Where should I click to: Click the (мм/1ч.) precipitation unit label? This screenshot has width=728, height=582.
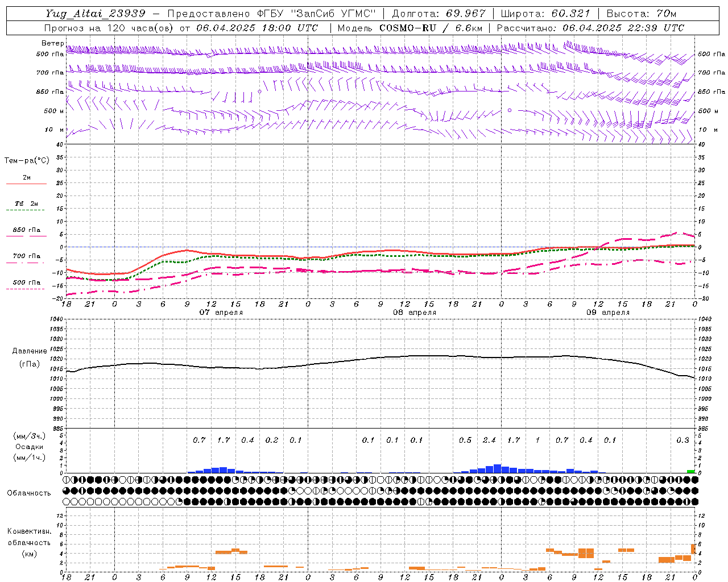click(x=30, y=458)
